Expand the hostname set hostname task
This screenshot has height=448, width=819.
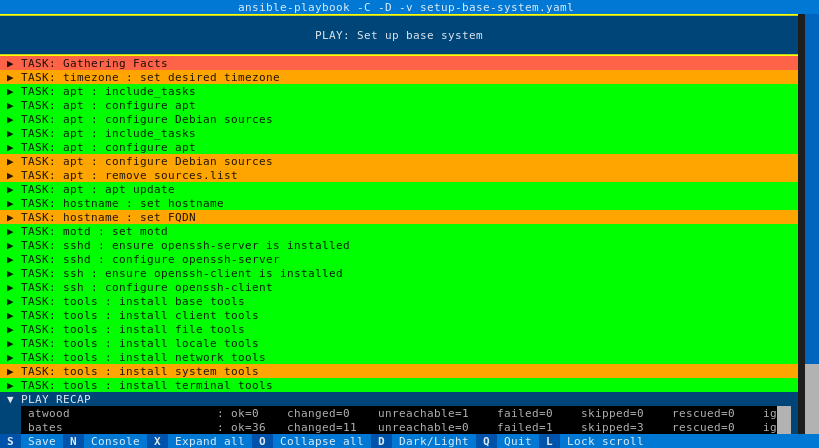[x=399, y=203]
